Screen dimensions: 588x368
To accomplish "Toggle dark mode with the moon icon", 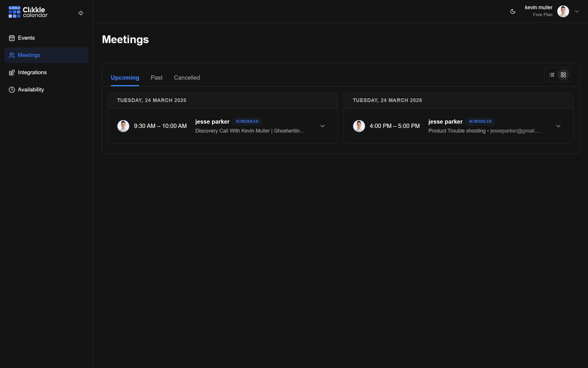I will 513,11.
